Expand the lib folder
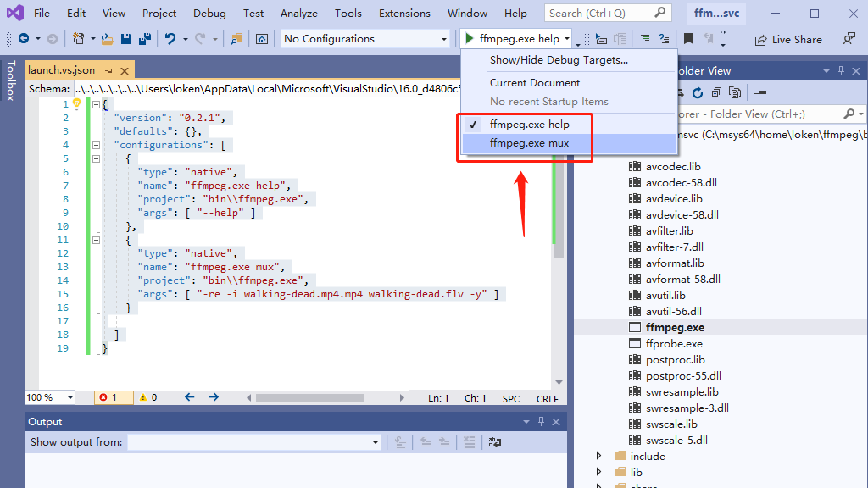The image size is (868, 488). 598,472
